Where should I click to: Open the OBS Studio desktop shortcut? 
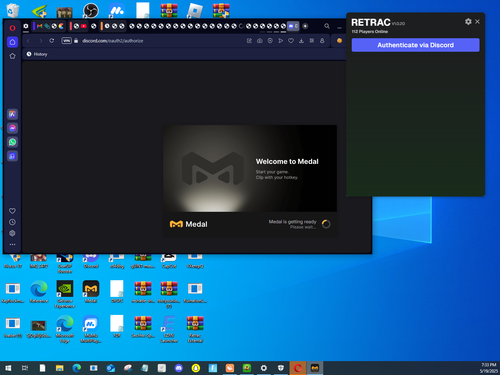(91, 10)
